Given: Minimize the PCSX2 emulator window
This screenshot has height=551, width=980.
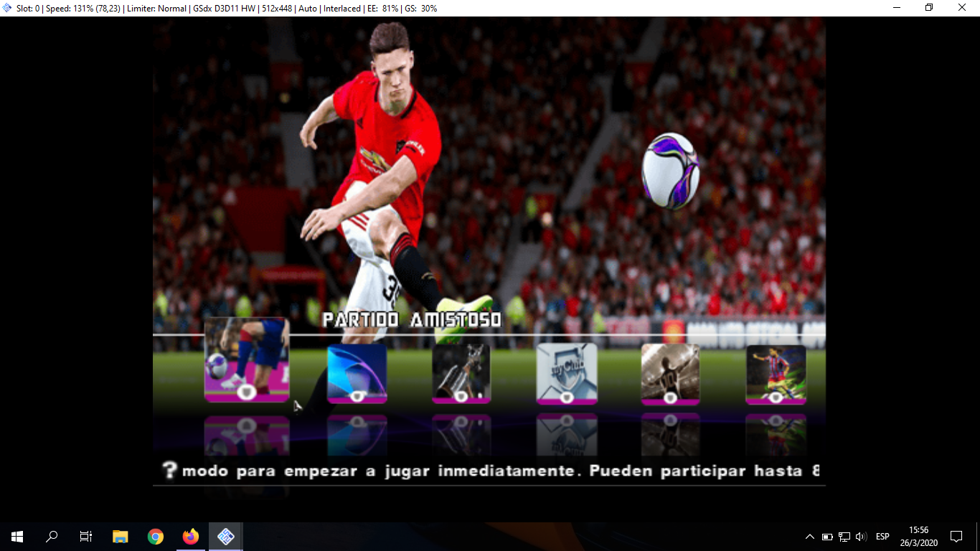Looking at the screenshot, I should click(897, 7).
